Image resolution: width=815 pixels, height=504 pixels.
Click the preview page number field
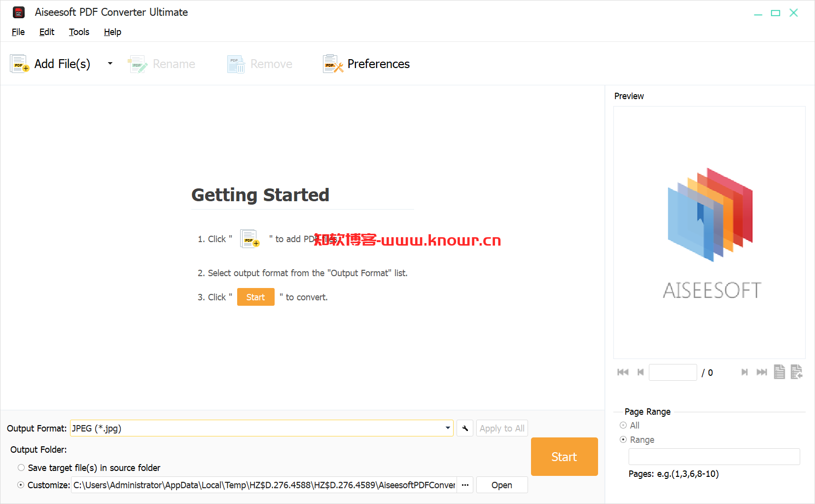[x=673, y=372]
